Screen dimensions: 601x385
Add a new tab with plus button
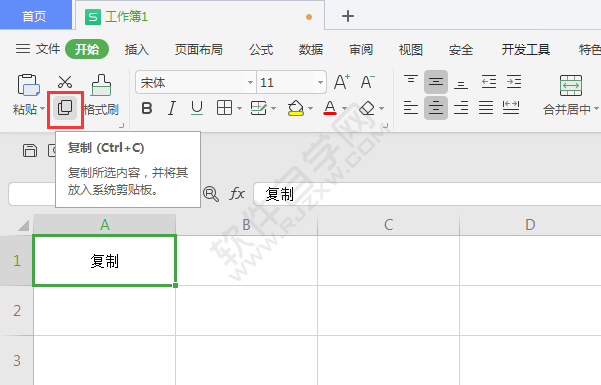click(x=348, y=16)
